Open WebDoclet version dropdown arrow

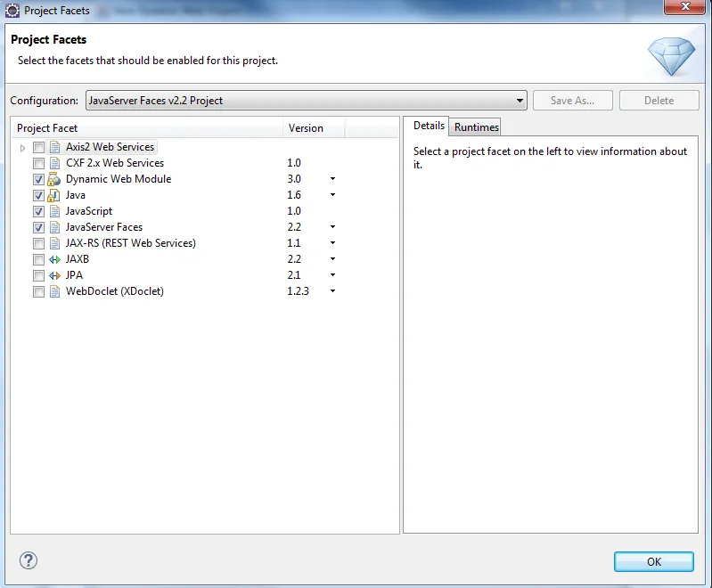point(333,291)
